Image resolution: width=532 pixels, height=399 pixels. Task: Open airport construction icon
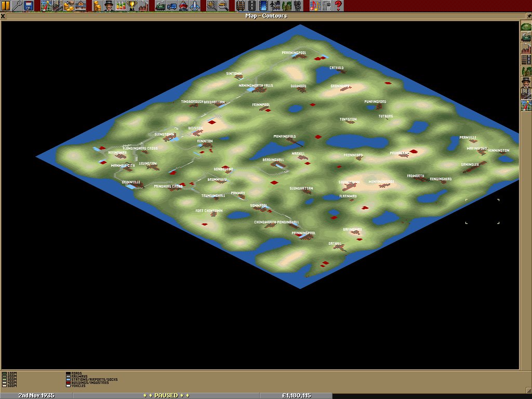(275, 5)
